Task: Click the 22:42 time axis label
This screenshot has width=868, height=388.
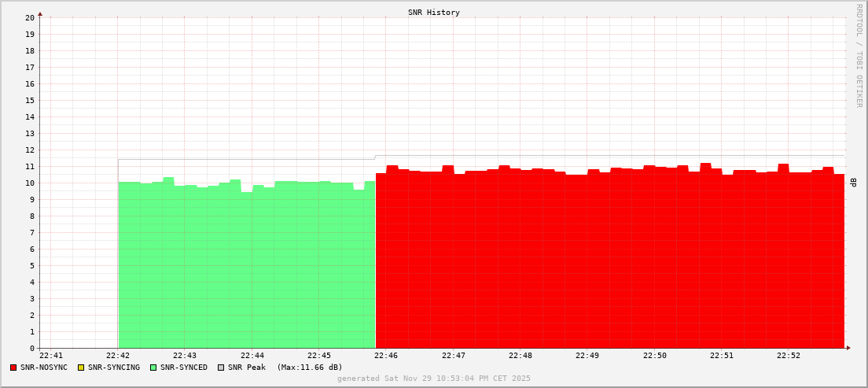Action: point(118,356)
